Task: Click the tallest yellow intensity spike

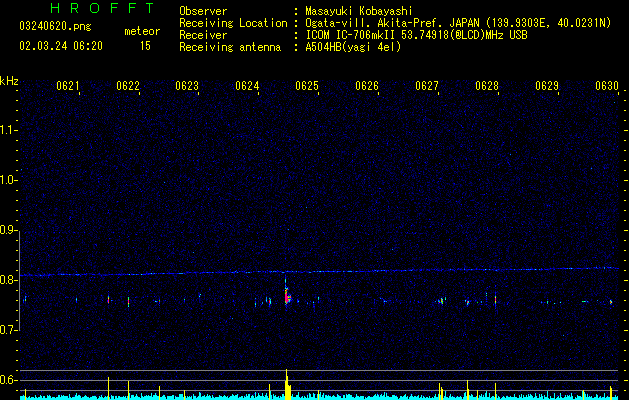Action: (x=286, y=384)
